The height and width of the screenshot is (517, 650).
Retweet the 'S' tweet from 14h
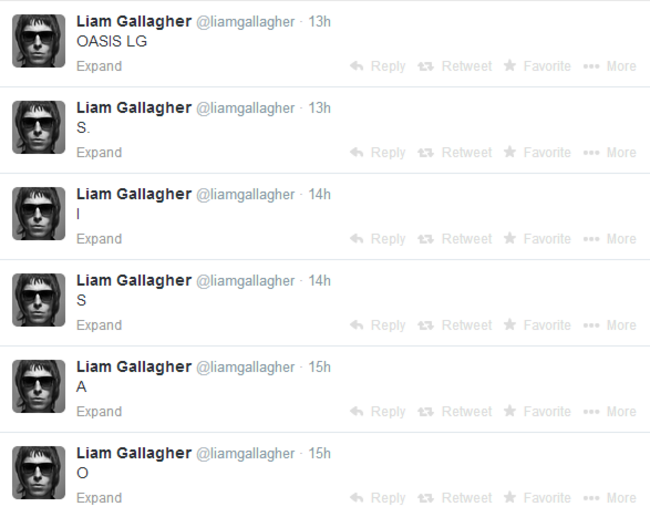[455, 325]
